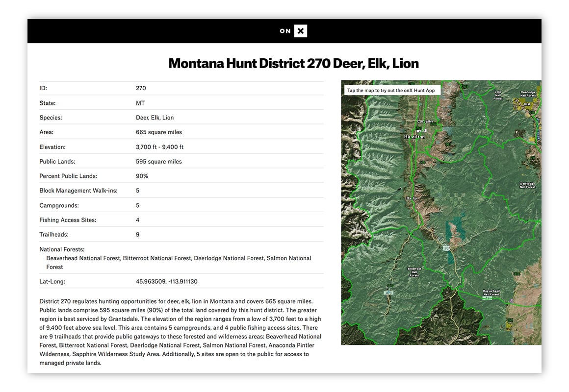Click the Route 269 marker near Corvallis
The image size is (569, 392).
point(422,130)
